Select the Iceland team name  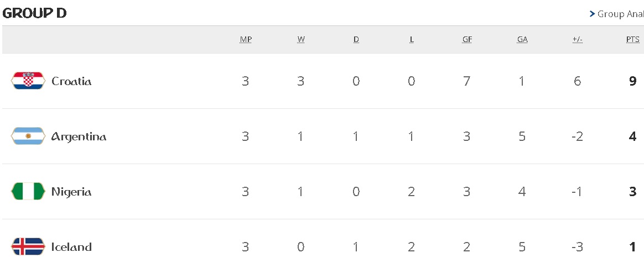coord(71,247)
